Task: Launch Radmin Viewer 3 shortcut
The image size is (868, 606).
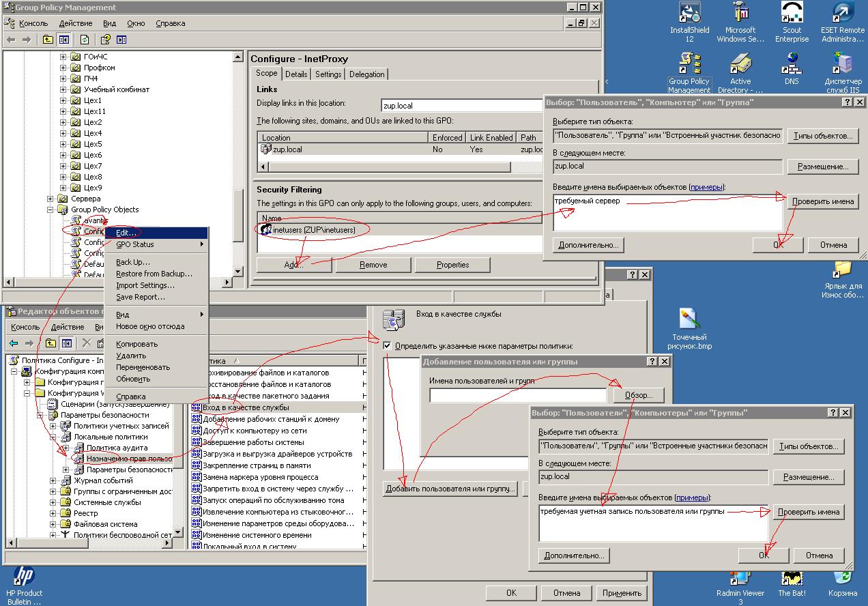Action: pyautogui.click(x=740, y=587)
